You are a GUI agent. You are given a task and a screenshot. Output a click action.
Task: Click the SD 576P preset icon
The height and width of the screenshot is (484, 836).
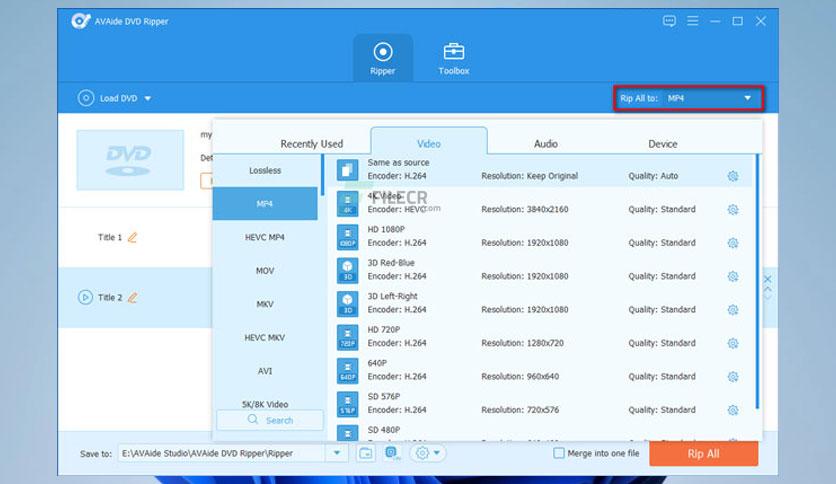coord(348,405)
